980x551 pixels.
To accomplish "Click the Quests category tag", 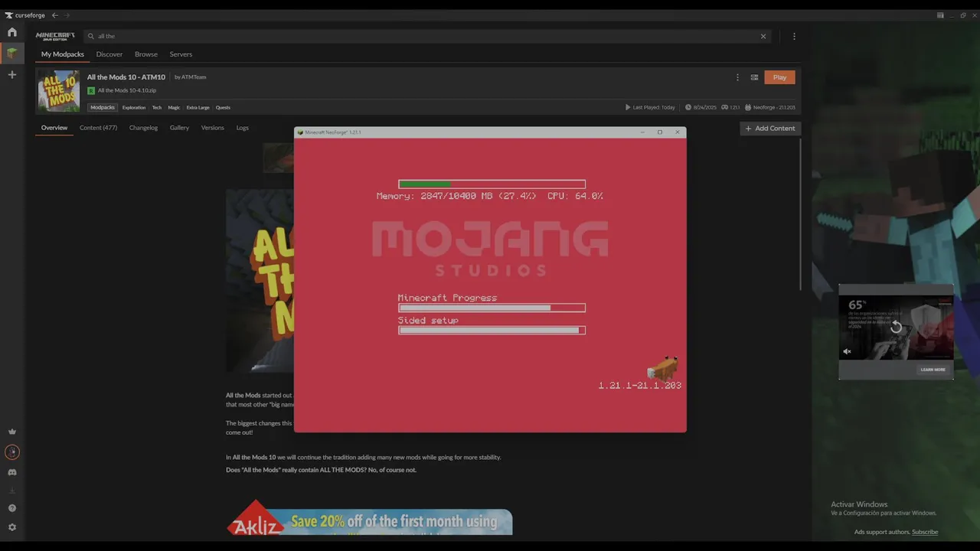I will [x=223, y=107].
